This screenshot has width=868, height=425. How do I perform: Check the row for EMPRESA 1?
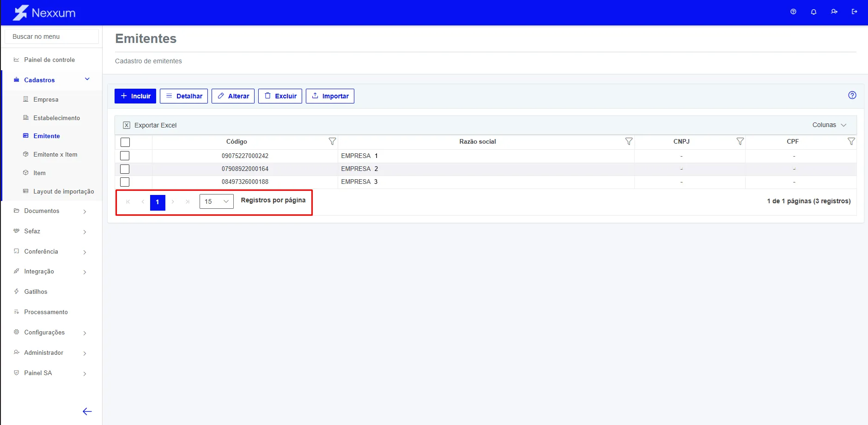[125, 156]
